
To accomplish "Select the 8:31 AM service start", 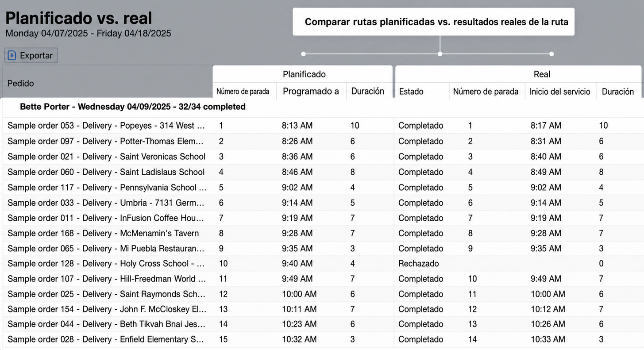I will (x=546, y=141).
